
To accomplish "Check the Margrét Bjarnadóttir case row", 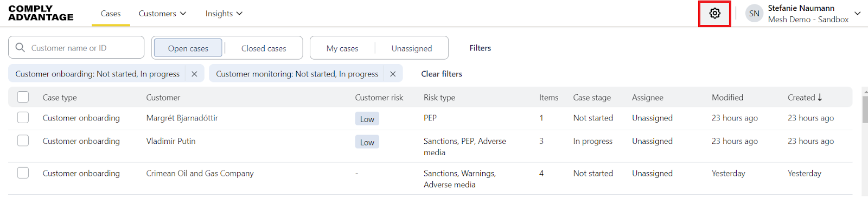I will pos(23,118).
